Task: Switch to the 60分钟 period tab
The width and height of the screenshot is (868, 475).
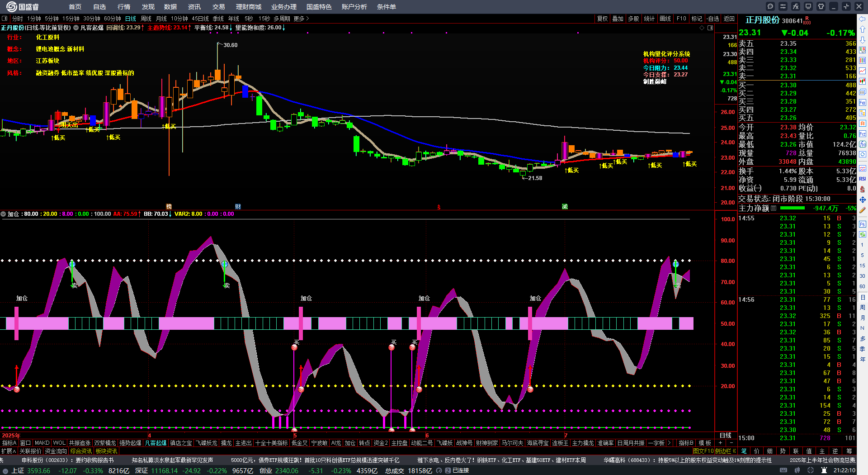Action: [113, 19]
